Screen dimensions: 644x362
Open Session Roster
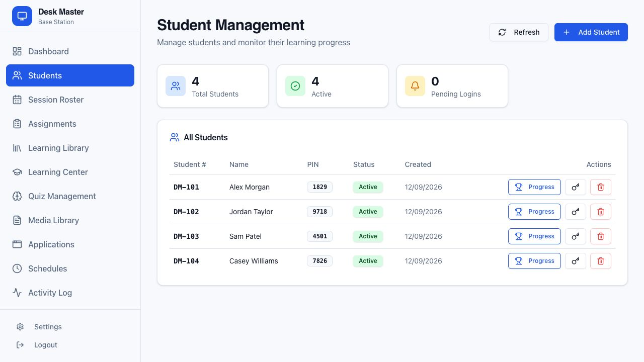pyautogui.click(x=70, y=100)
